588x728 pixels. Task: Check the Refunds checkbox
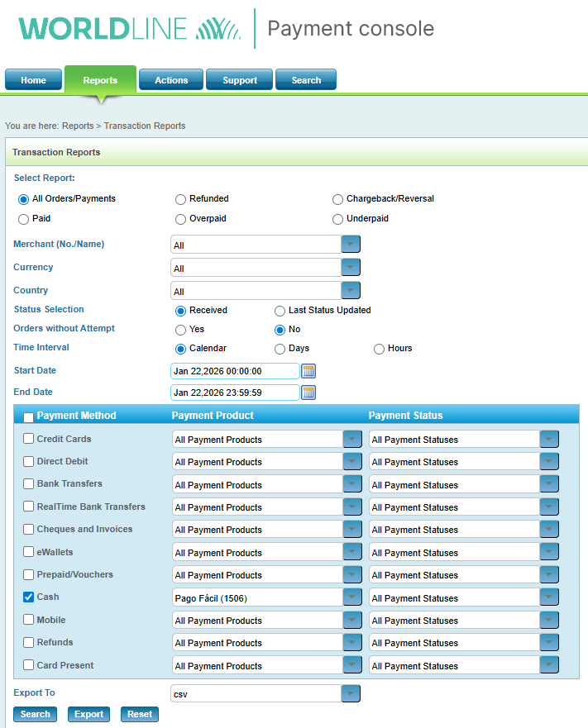point(28,642)
